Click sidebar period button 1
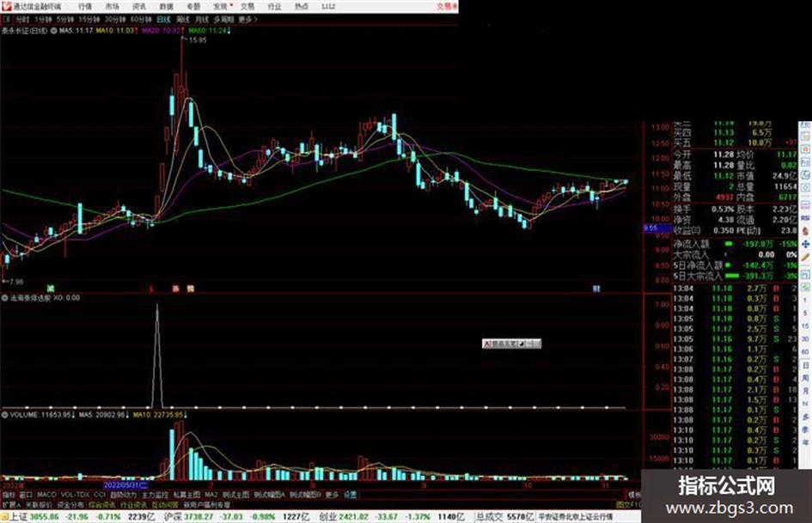Image resolution: width=812 pixels, height=523 pixels. pyautogui.click(x=805, y=301)
